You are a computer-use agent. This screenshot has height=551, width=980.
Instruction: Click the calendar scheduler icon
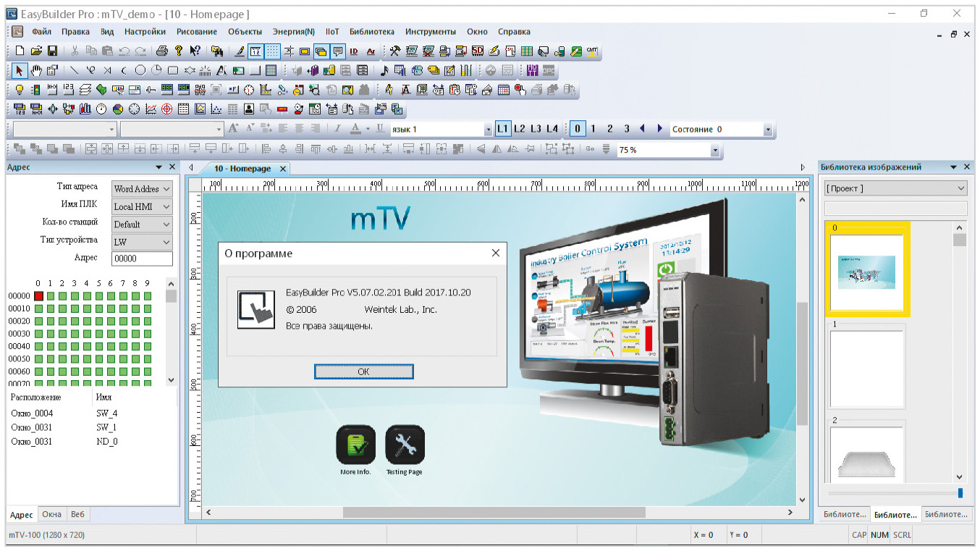504,90
